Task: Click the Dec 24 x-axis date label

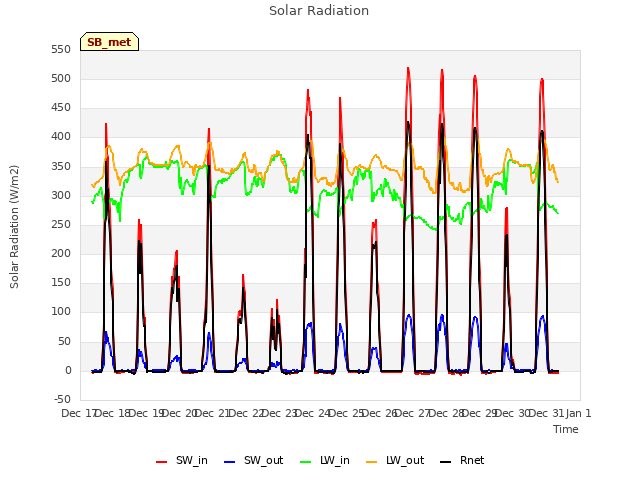Action: click(312, 413)
